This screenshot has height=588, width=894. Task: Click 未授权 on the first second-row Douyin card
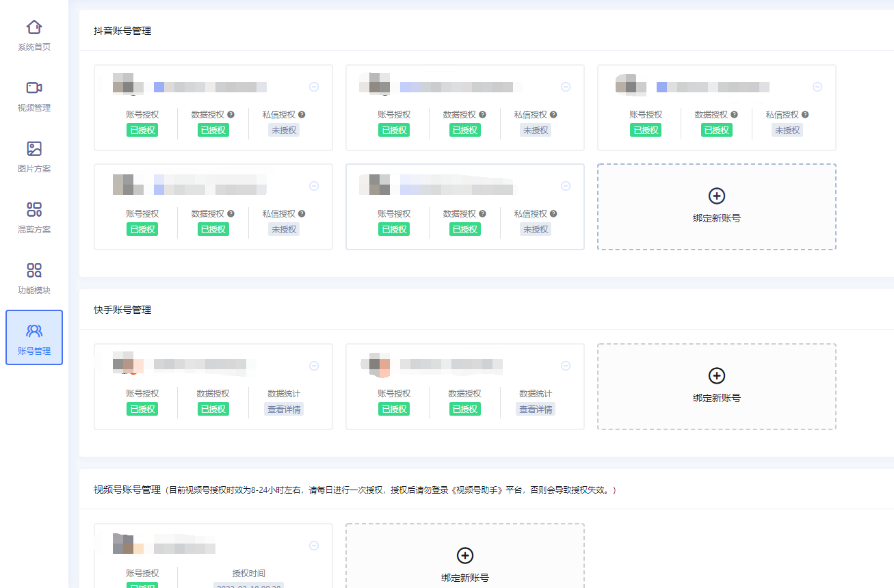(284, 229)
